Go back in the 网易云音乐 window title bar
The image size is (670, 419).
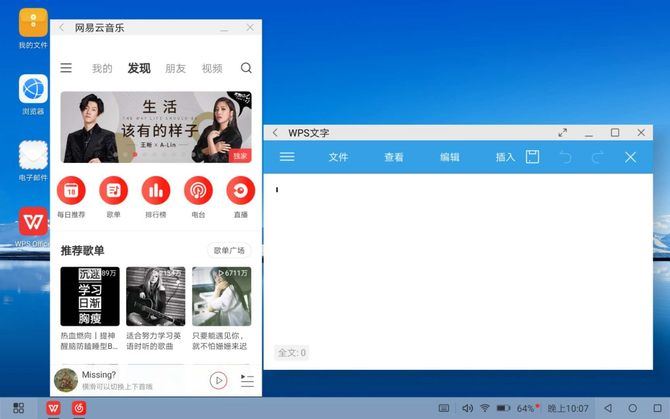pyautogui.click(x=62, y=28)
